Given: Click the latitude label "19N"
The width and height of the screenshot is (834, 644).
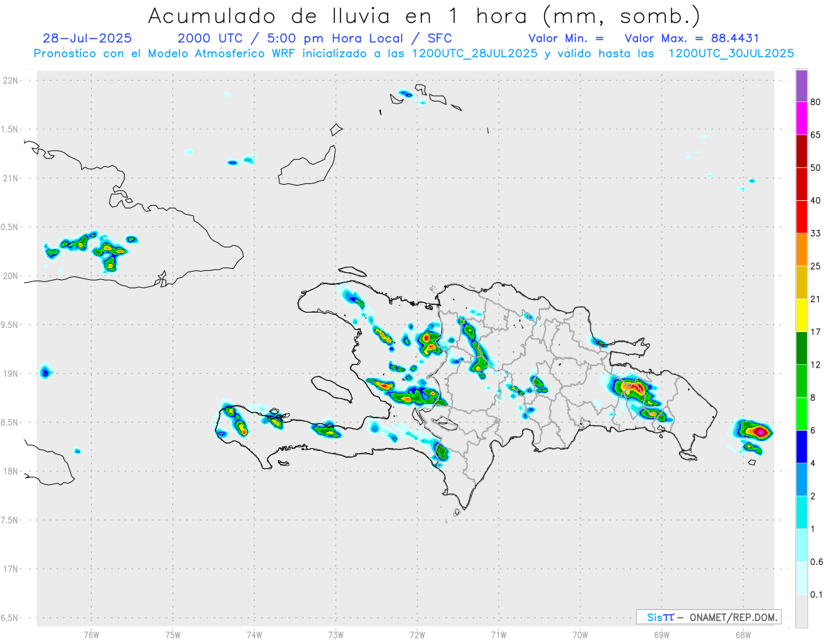Looking at the screenshot, I should tap(12, 374).
